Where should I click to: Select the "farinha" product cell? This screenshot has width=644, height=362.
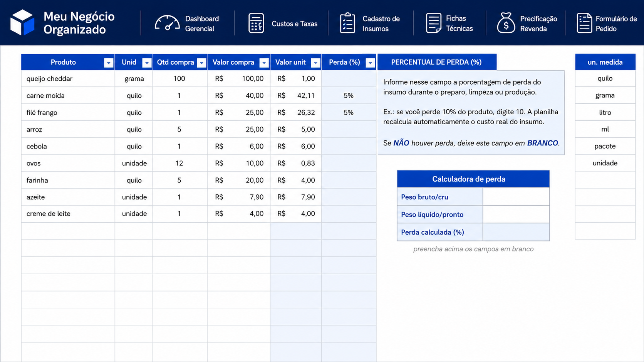pyautogui.click(x=68, y=180)
